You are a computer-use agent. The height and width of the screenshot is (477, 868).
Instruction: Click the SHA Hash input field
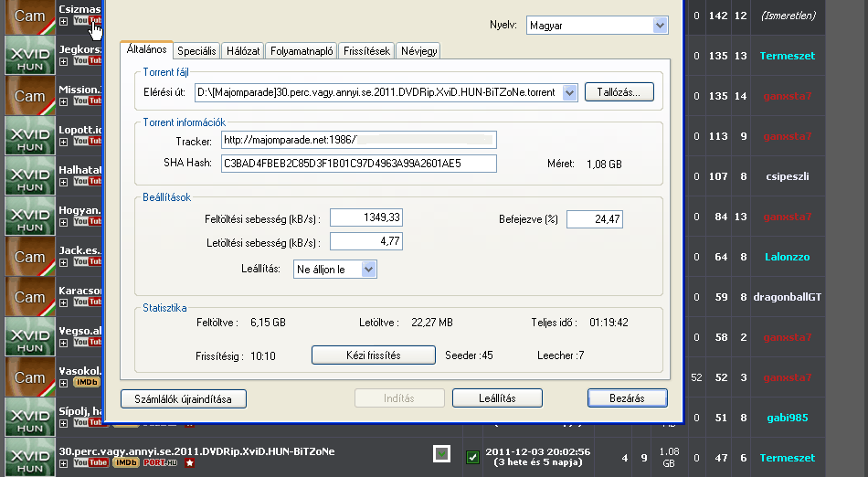359,164
